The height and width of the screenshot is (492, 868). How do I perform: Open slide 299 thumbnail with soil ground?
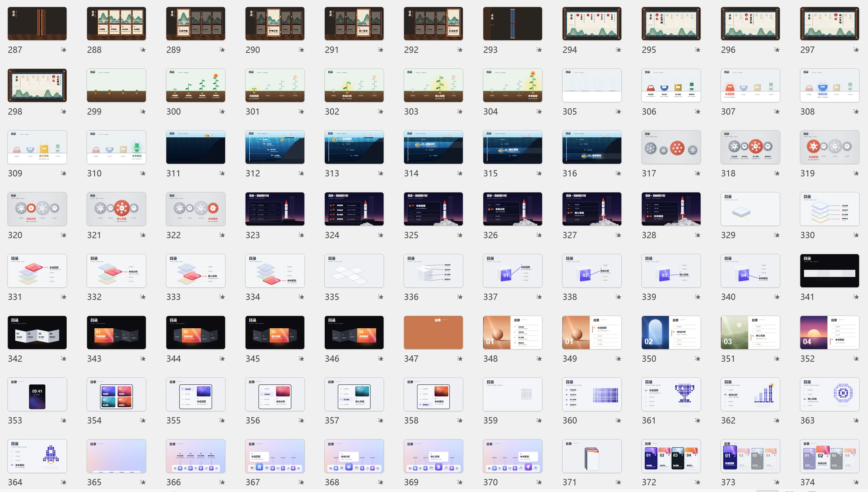[116, 85]
